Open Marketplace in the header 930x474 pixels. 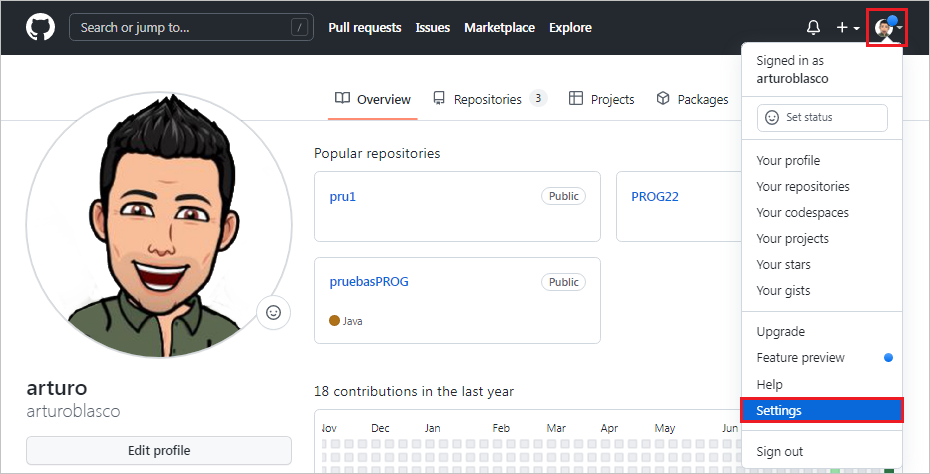[499, 27]
